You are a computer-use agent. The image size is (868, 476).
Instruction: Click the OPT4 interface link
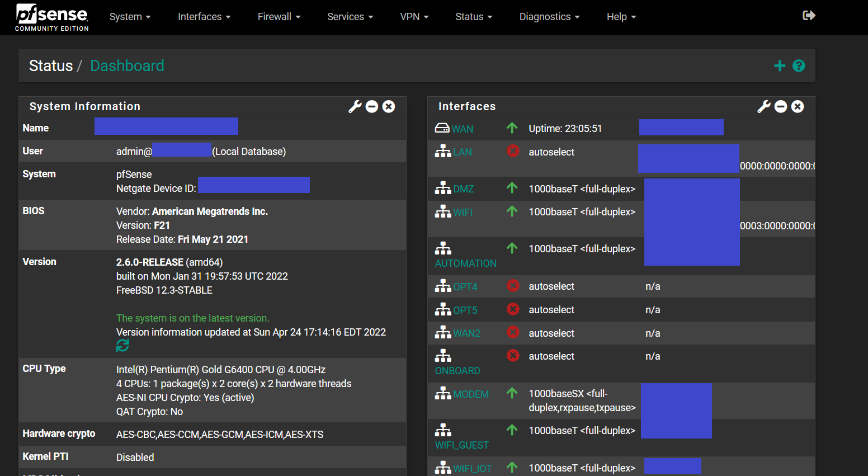(465, 287)
